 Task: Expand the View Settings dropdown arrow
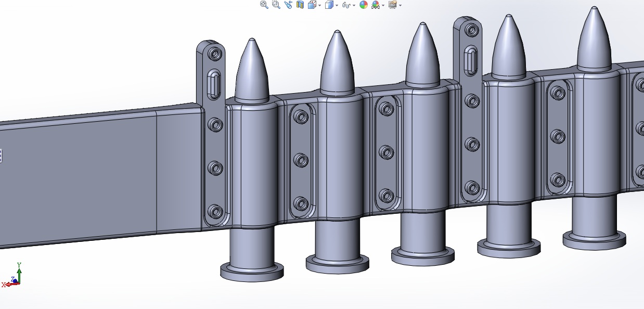[x=400, y=5]
